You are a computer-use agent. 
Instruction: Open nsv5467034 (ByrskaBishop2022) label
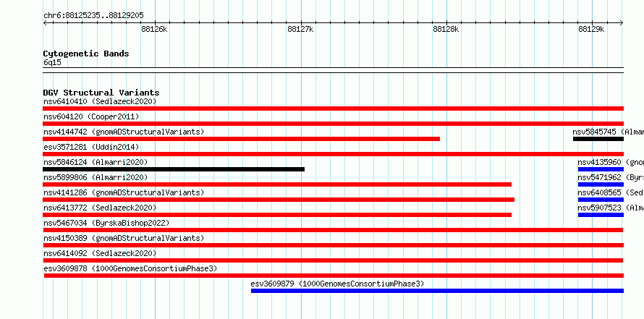(x=106, y=223)
